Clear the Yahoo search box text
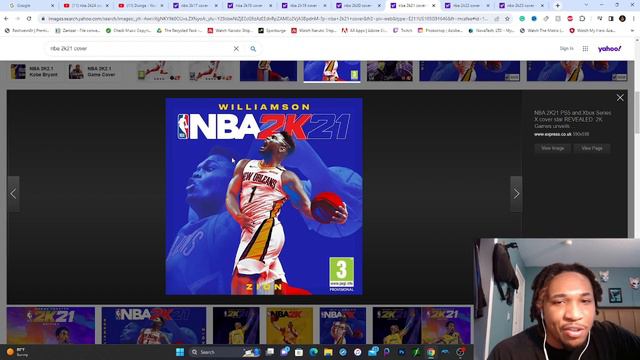 (x=236, y=49)
